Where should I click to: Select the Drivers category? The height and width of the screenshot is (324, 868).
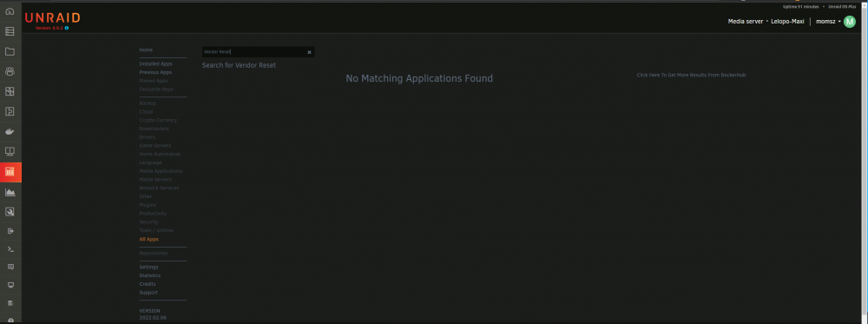point(148,137)
